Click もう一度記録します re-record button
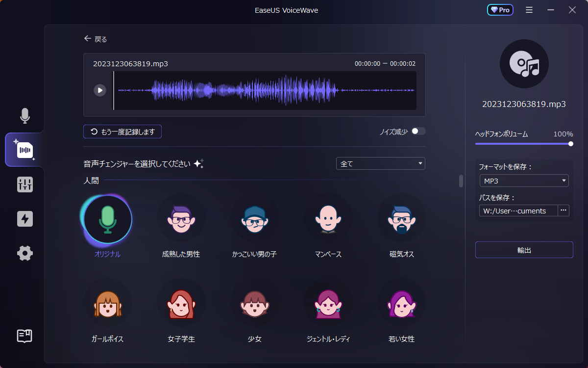588x368 pixels. [x=122, y=131]
